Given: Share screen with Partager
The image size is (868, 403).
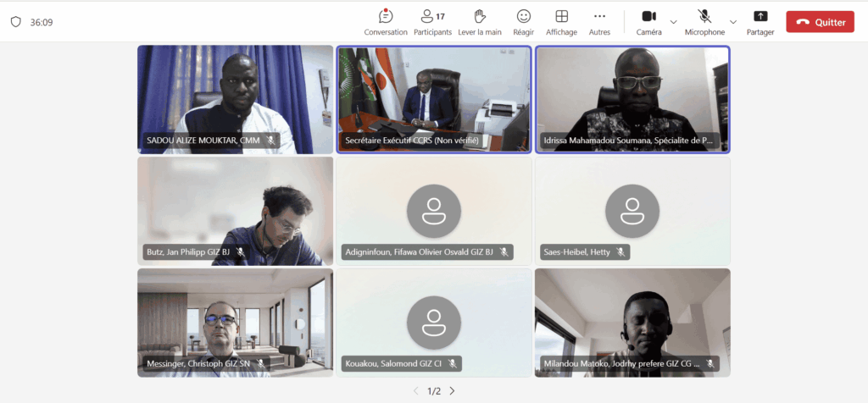Looking at the screenshot, I should 760,22.
